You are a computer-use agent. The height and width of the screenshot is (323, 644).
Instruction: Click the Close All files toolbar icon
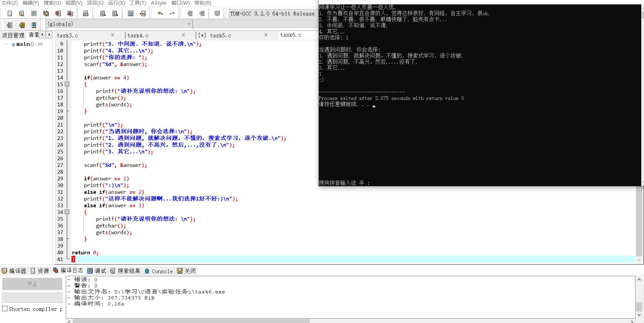tap(70, 13)
